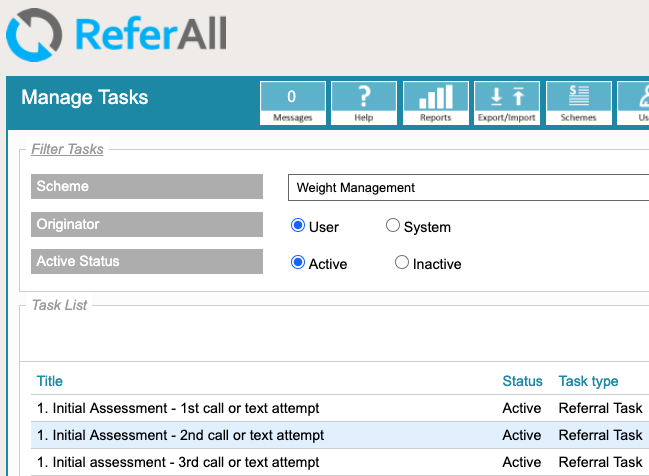Choose the Inactive status radio button
649x476 pixels.
tap(402, 263)
